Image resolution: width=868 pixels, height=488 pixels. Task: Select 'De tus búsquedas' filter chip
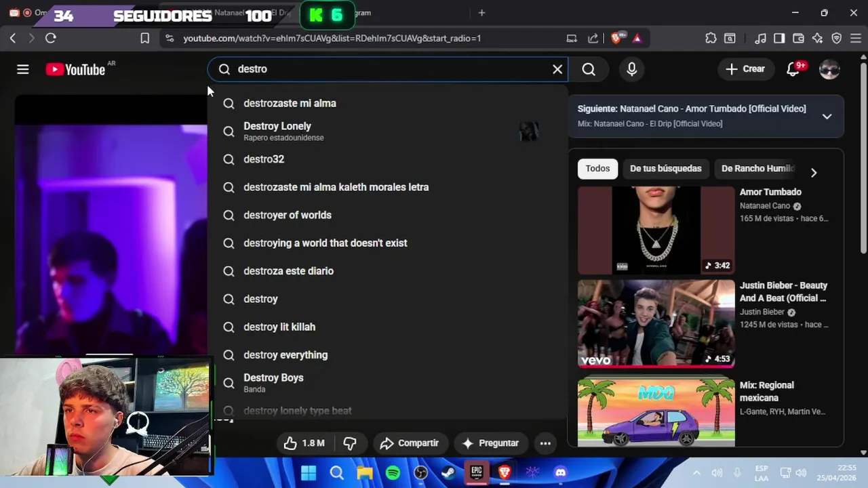click(x=665, y=168)
